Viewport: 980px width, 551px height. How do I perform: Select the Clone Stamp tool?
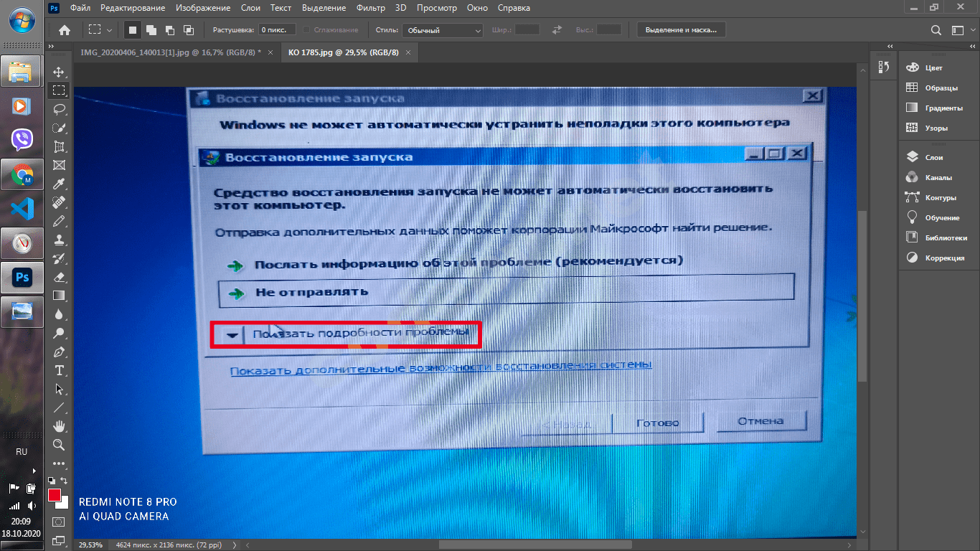point(59,240)
